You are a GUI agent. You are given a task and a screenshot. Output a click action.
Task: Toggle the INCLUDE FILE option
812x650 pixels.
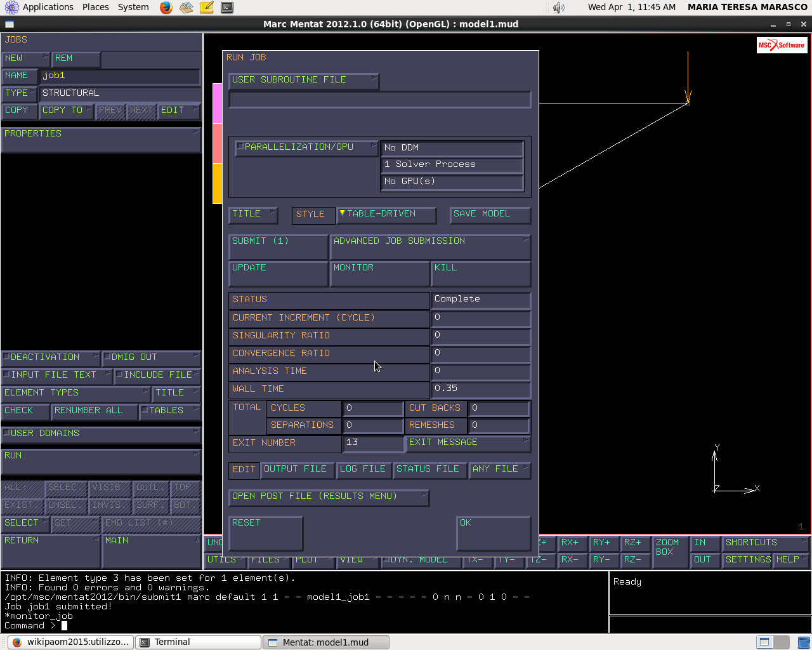coord(119,375)
